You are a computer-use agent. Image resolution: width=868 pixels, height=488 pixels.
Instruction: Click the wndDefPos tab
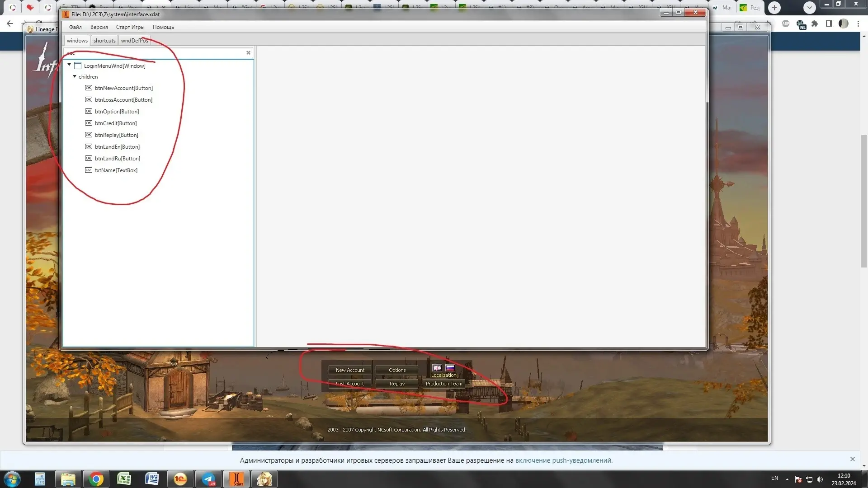pyautogui.click(x=134, y=40)
